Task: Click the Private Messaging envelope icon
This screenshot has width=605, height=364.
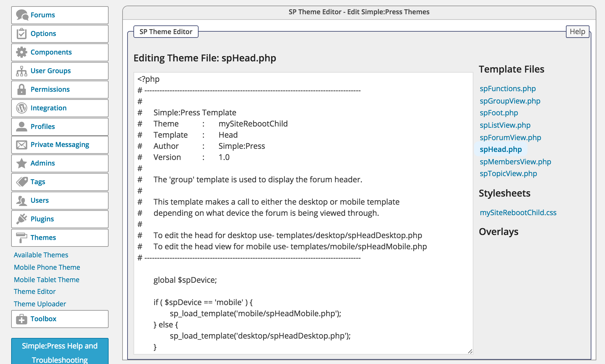Action: 22,145
